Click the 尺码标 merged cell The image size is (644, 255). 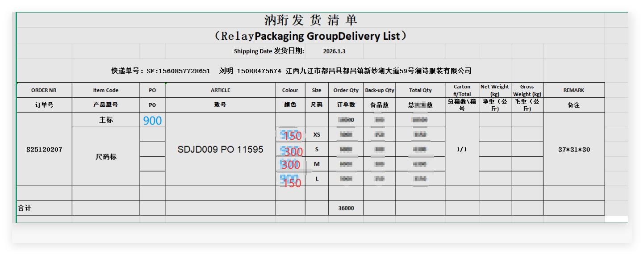106,157
